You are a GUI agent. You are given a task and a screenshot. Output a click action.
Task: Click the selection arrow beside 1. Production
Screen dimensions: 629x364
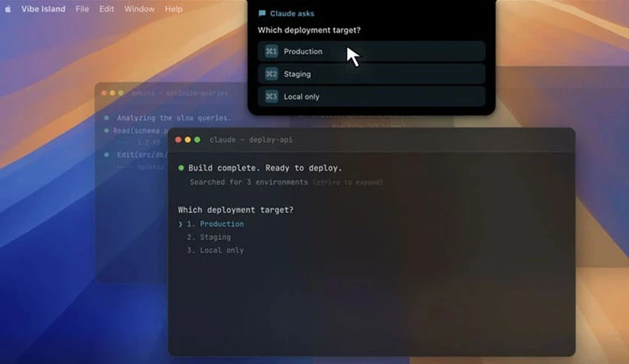pos(181,224)
